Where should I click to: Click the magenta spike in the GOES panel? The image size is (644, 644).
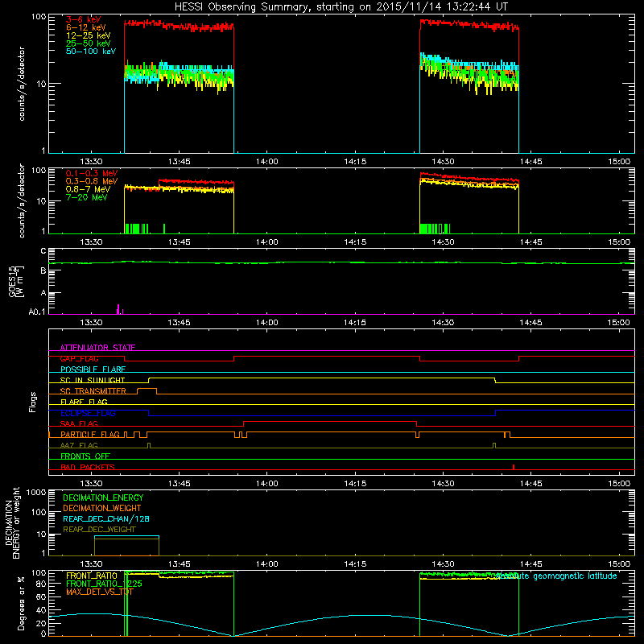(118, 309)
